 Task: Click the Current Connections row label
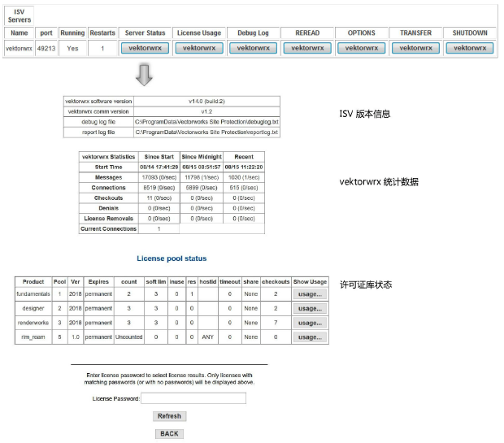pyautogui.click(x=109, y=229)
